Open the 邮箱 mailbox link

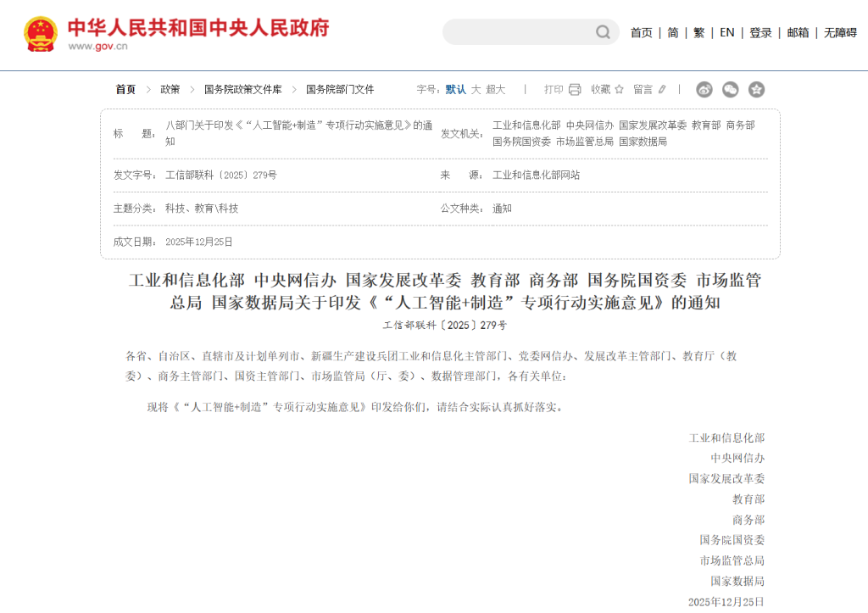tap(798, 32)
